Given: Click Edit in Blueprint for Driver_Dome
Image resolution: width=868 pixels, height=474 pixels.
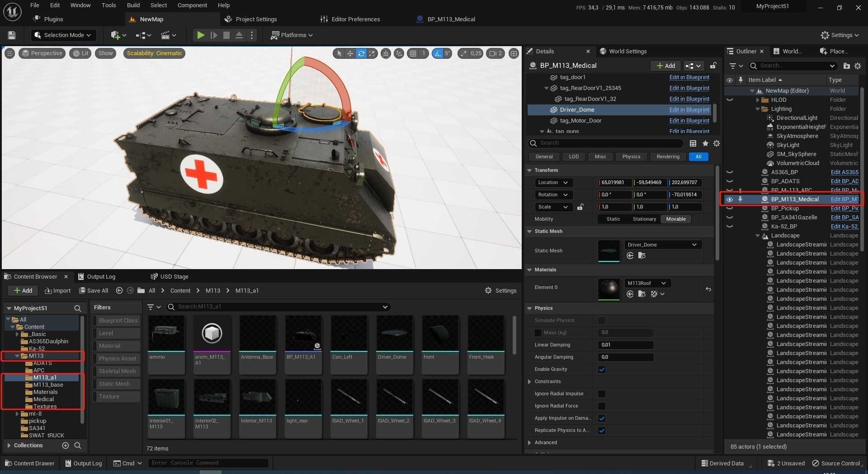Looking at the screenshot, I should coord(689,110).
